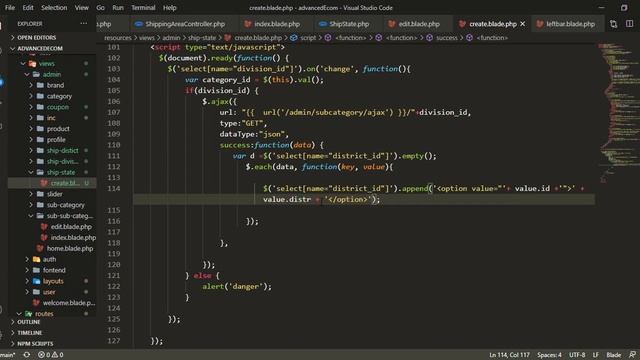640x360 pixels.
Task: Open edit.blade.php in the explorer tree
Action: (x=52, y=227)
